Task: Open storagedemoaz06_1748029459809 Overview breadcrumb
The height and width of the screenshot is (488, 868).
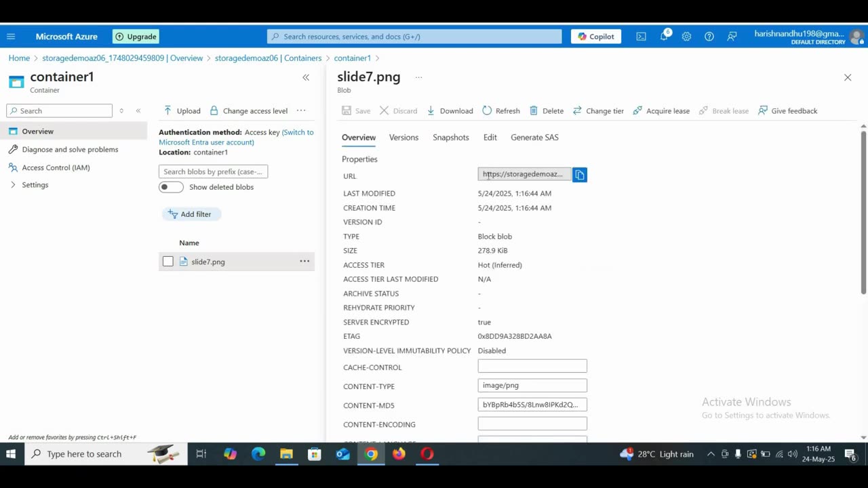Action: [x=122, y=58]
